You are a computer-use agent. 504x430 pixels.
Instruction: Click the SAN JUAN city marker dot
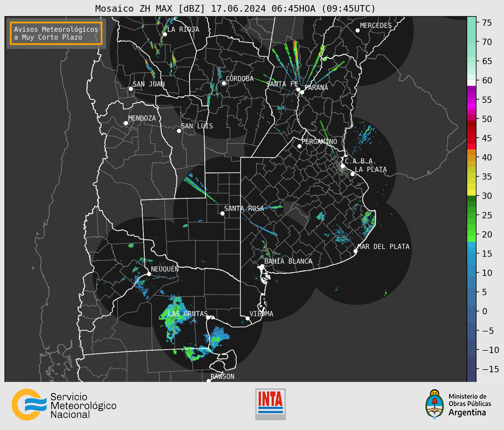pos(131,89)
